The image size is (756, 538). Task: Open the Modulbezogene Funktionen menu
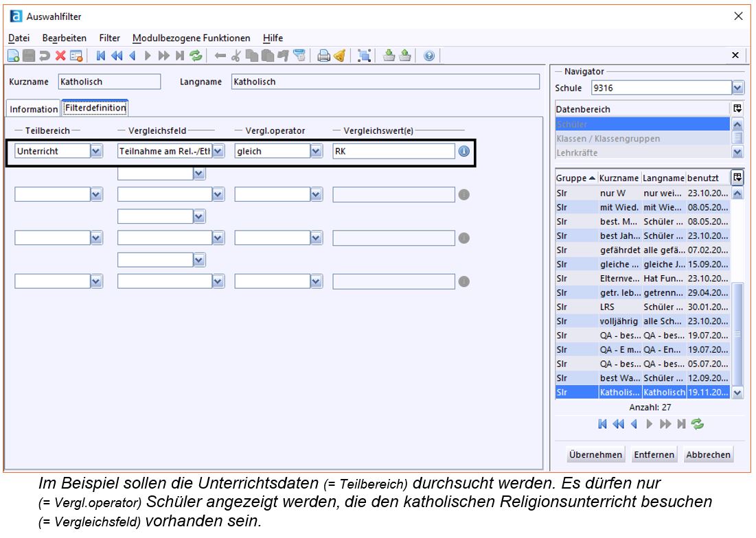tap(191, 38)
